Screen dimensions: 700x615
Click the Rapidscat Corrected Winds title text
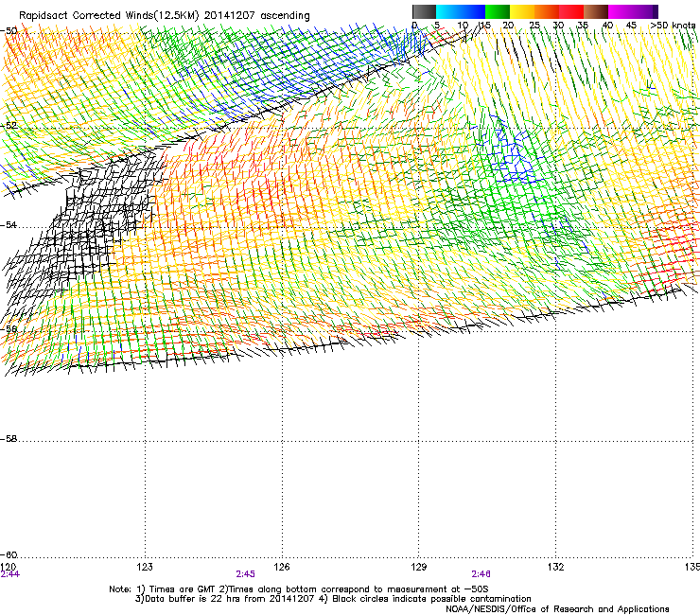point(165,16)
